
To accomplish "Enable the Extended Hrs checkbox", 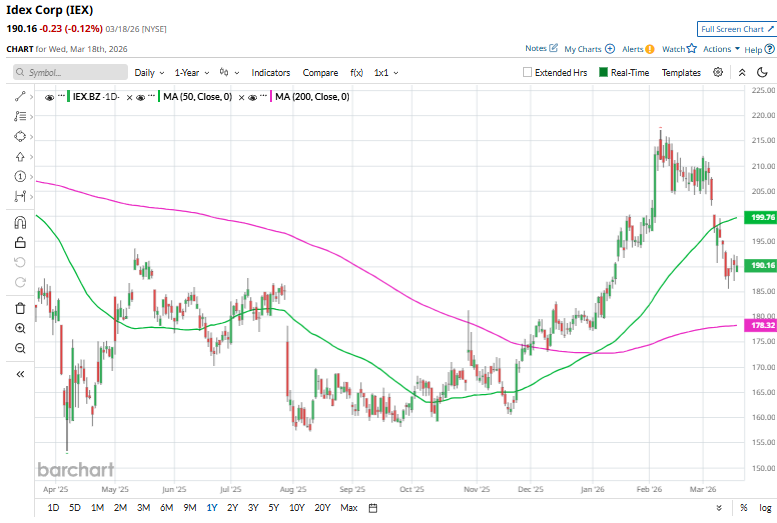I will 528,73.
